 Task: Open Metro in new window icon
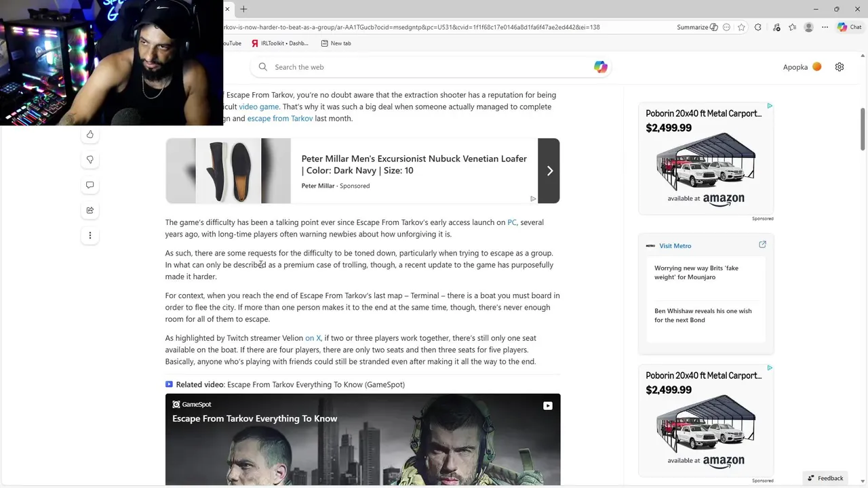pos(762,245)
